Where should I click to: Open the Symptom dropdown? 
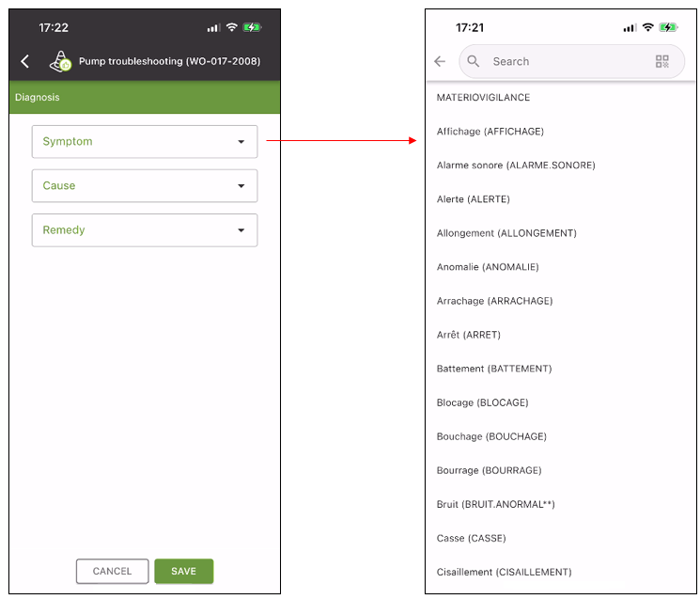tap(145, 142)
